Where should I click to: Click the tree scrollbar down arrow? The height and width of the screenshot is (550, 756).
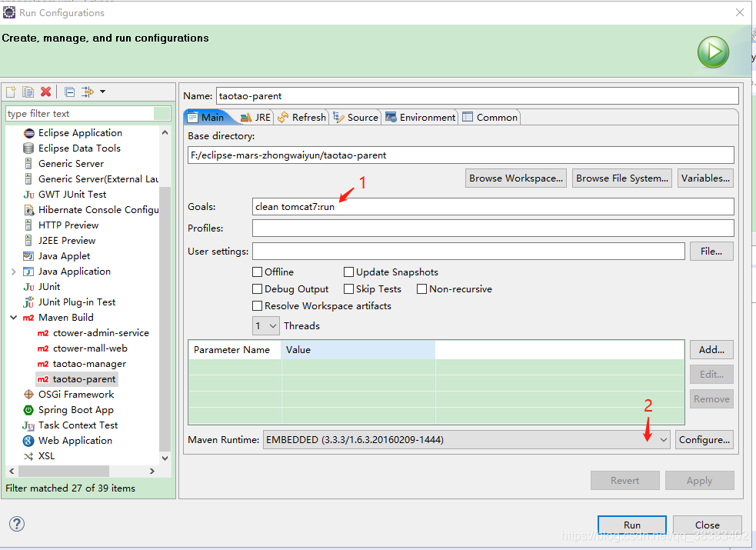[x=165, y=458]
